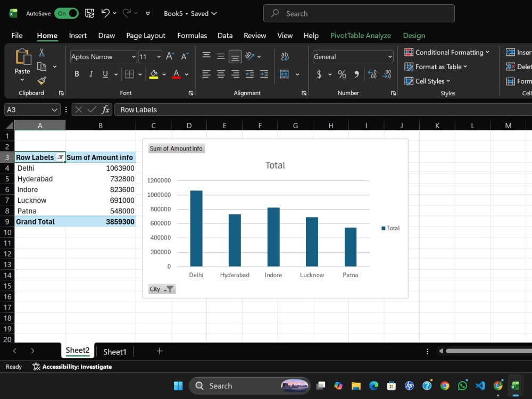
Task: Toggle the AutoSave switch
Action: 66,13
